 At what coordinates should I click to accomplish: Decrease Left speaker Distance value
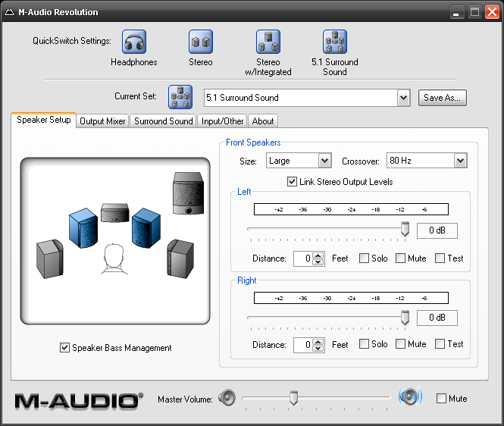[318, 262]
